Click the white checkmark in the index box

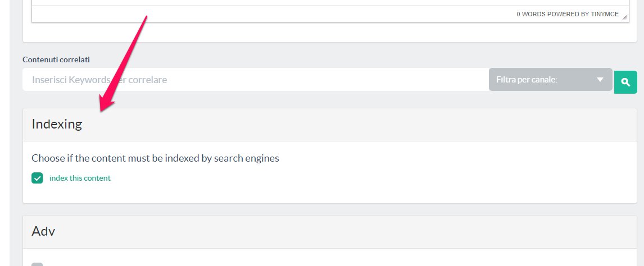point(37,178)
